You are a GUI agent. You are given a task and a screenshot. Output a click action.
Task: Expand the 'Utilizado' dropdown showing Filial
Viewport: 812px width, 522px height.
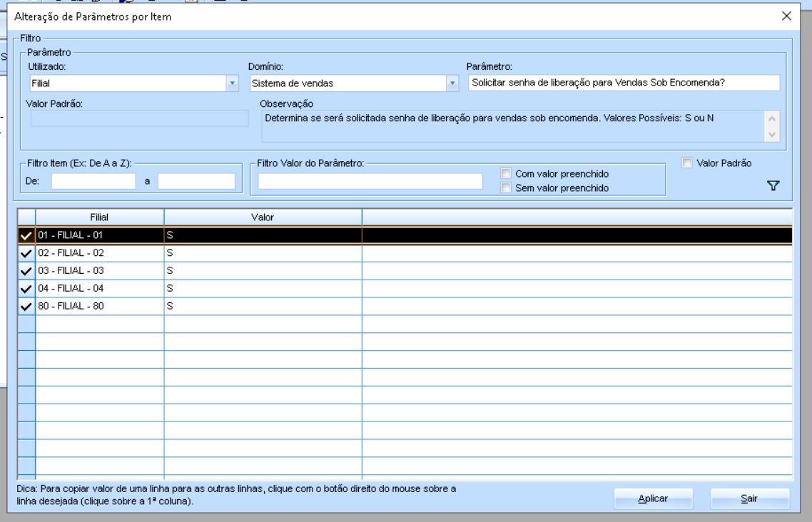pos(231,83)
